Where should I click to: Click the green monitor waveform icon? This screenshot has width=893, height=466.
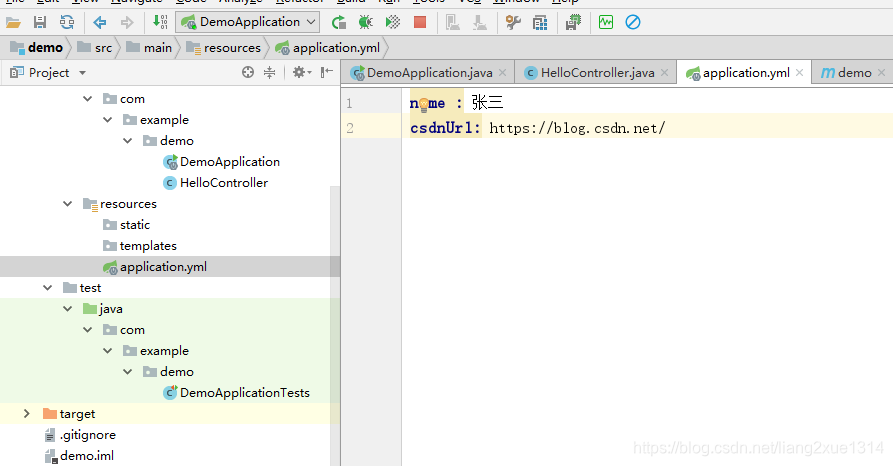coord(606,23)
